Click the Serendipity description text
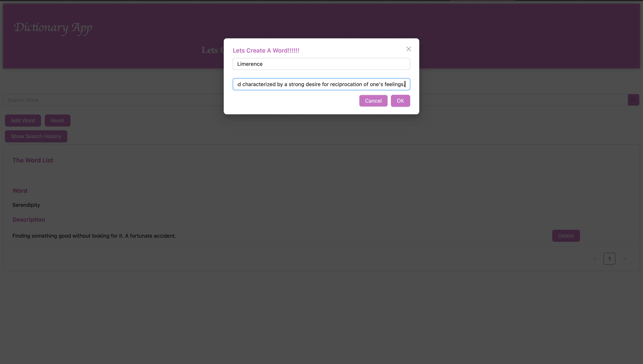The image size is (643, 364). [94, 236]
